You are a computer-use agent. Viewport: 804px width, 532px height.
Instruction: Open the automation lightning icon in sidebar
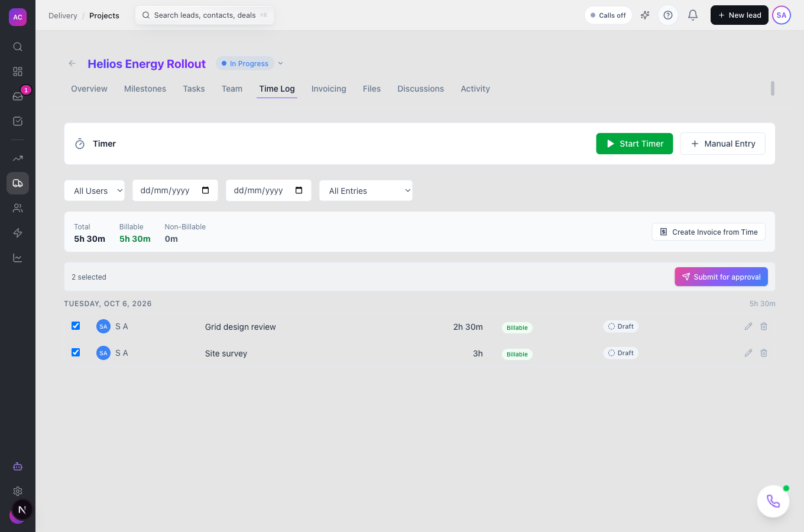tap(18, 233)
